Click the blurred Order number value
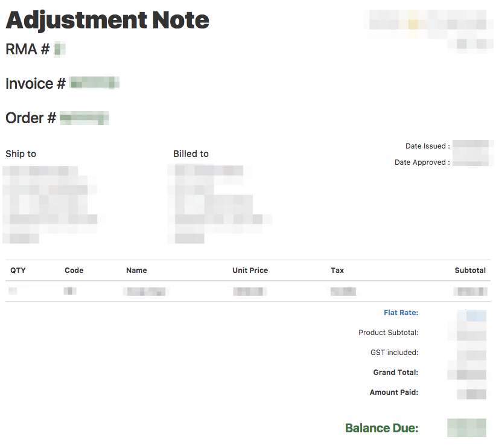Viewport: 496px width, 448px height. (84, 118)
